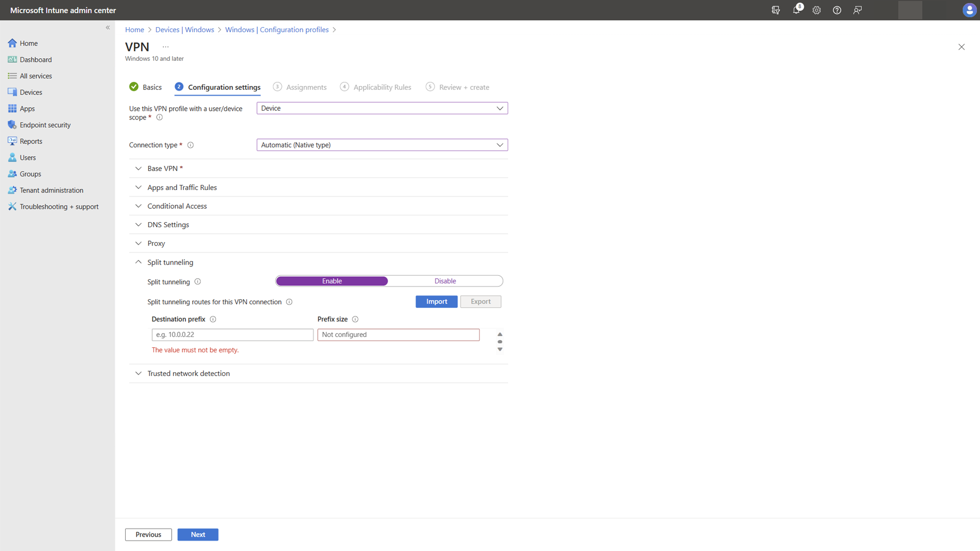
Task: Click the Destination prefix input field
Action: click(x=232, y=335)
